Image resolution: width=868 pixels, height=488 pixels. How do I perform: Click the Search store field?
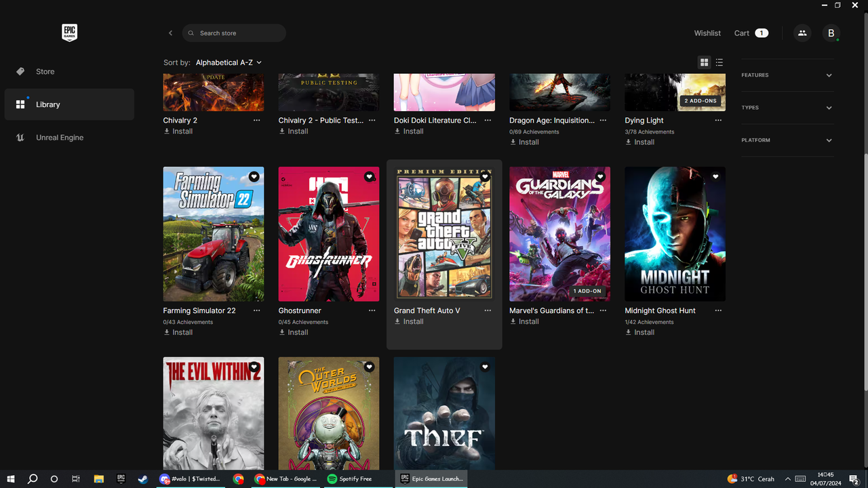click(x=234, y=33)
